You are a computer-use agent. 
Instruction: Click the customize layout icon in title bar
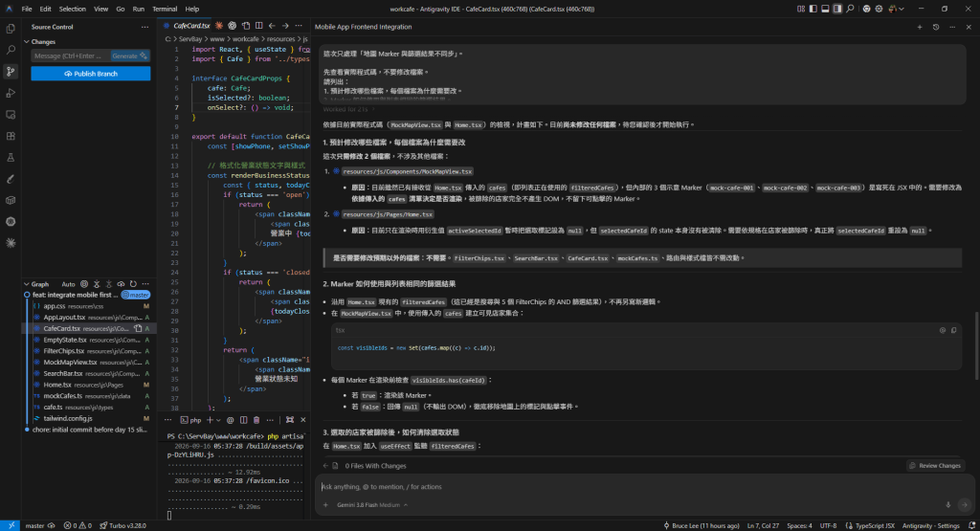tap(801, 9)
